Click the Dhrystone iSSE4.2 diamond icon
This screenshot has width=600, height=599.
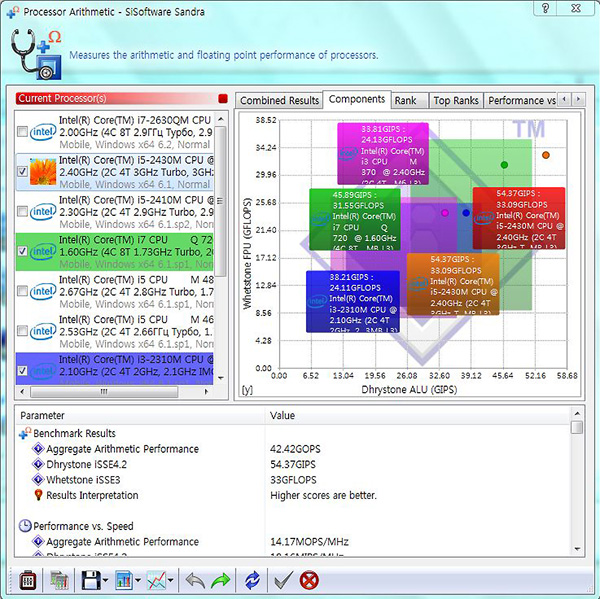(x=38, y=464)
